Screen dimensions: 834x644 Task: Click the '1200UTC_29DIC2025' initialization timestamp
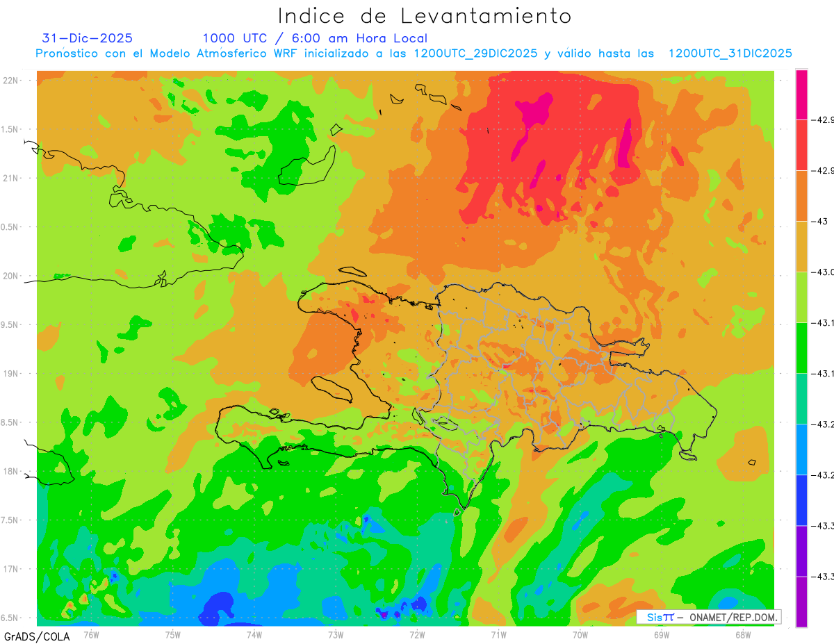coord(475,53)
